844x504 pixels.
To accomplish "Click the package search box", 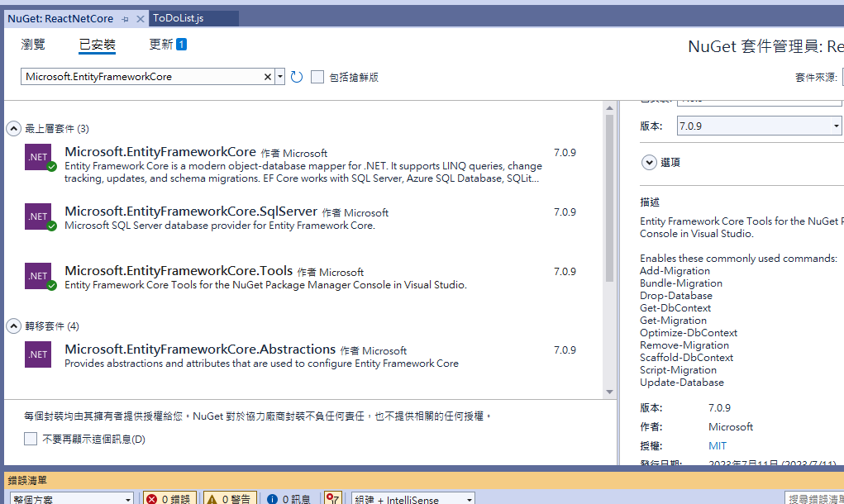I will (x=143, y=76).
